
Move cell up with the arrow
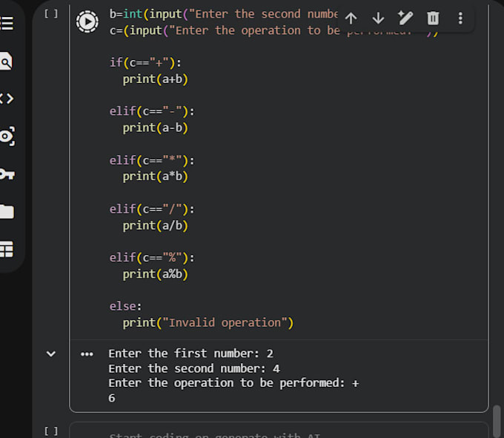click(x=351, y=19)
